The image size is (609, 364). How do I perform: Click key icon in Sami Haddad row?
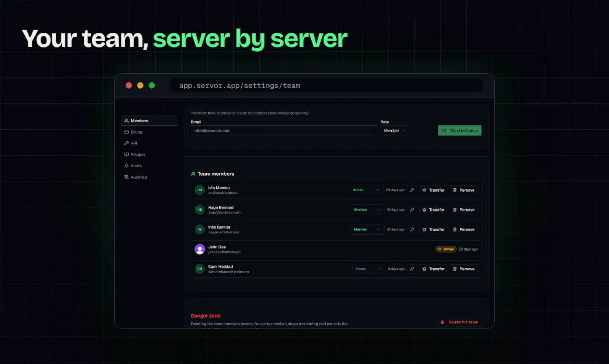412,269
